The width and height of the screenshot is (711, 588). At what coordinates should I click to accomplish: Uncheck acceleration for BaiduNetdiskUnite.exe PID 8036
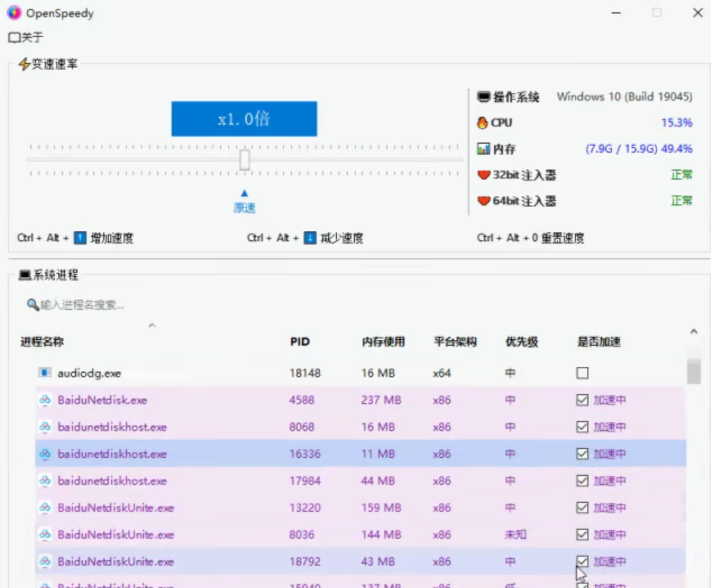(582, 535)
